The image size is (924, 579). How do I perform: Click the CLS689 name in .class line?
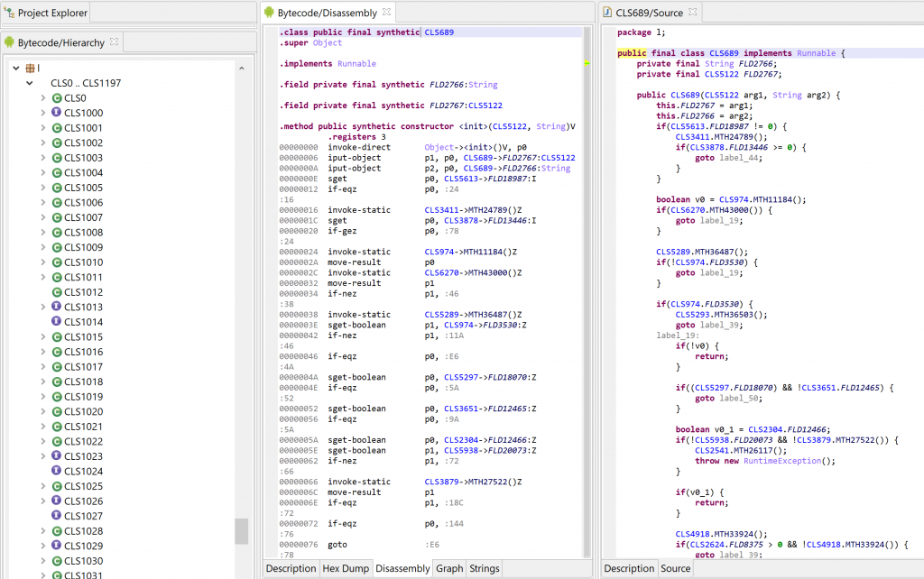tap(439, 32)
